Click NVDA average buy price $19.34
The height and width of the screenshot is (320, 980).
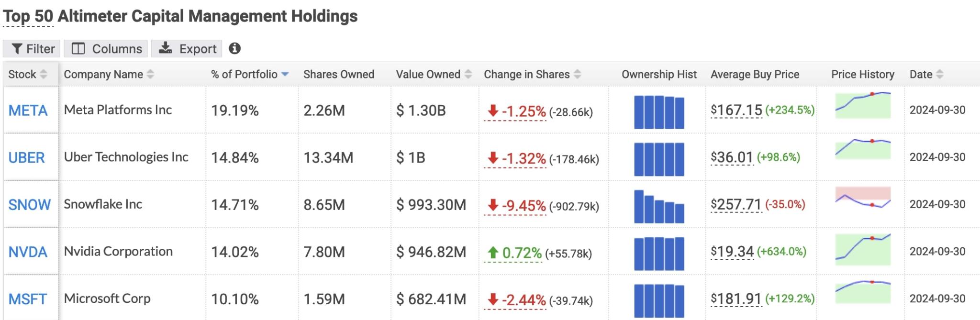tap(732, 251)
